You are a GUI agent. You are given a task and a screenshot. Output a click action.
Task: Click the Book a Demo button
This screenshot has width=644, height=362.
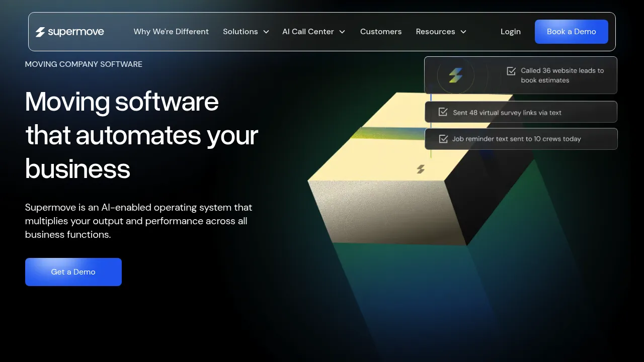click(572, 32)
